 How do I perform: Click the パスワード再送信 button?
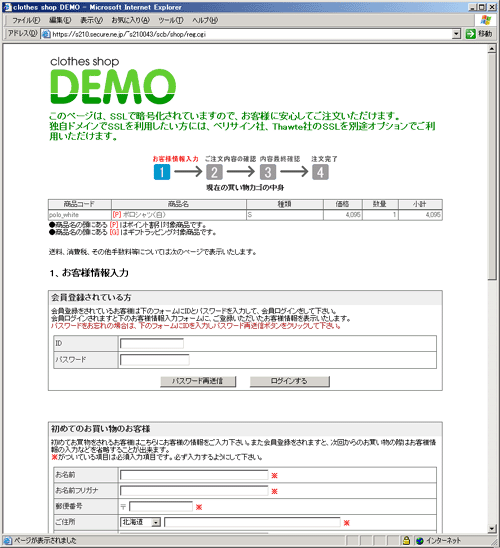(x=198, y=381)
